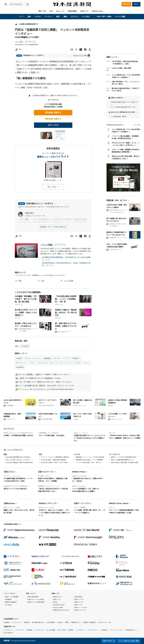Click share-sheet icon below the Think! comment box
Viewport: 144px width, 644px height.
(x=90, y=236)
